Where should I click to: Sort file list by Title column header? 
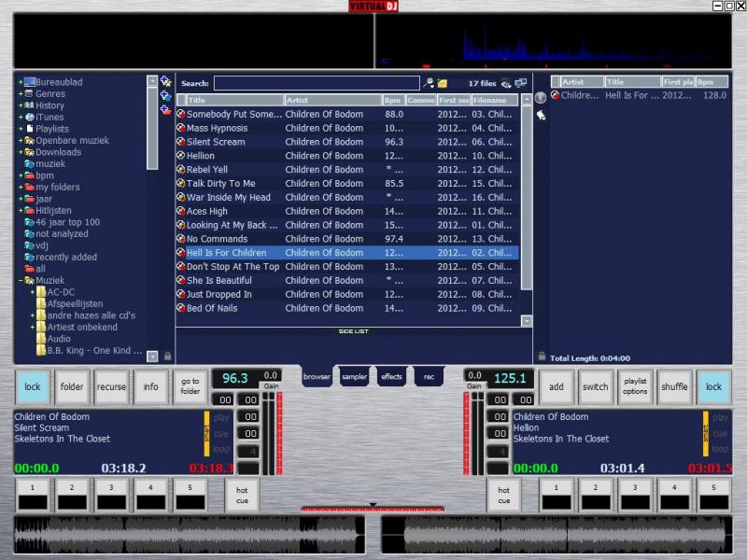pos(235,100)
